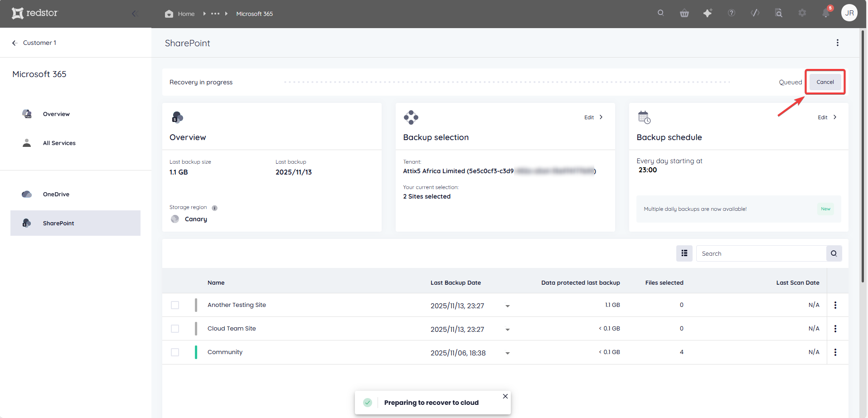Click the Customer 1 back link

tap(39, 43)
